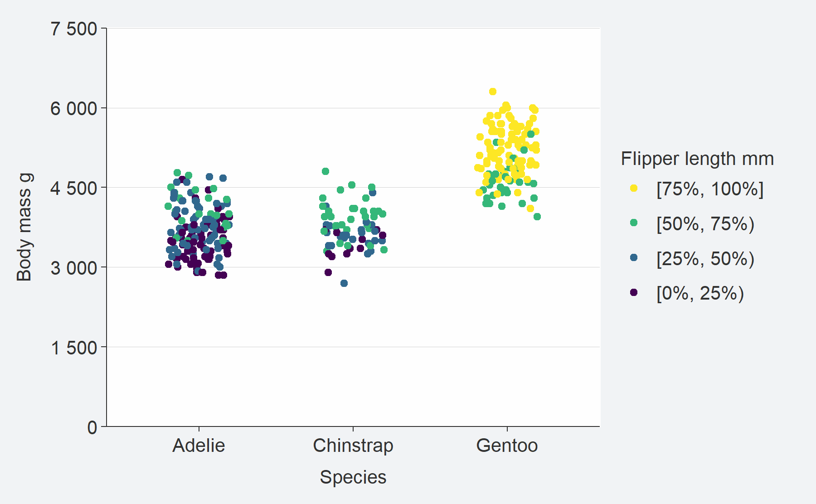
Task: Click the lowest blue Chinstrap data point
Action: 344,283
